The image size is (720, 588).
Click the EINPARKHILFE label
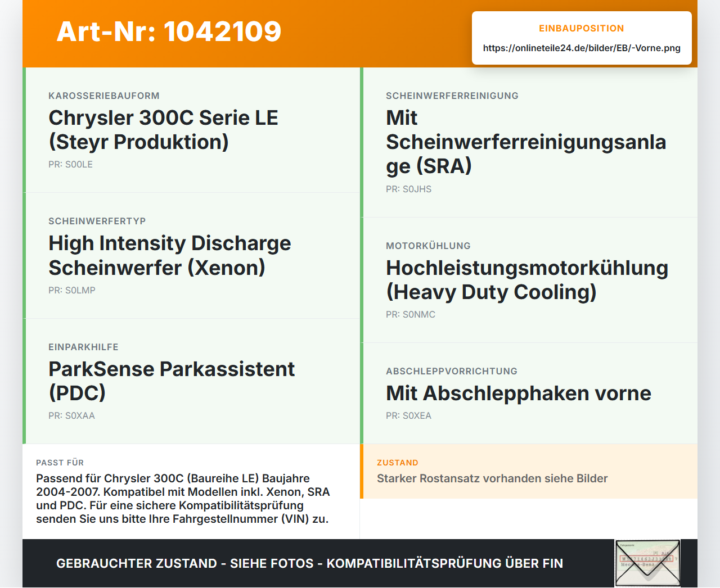[83, 347]
